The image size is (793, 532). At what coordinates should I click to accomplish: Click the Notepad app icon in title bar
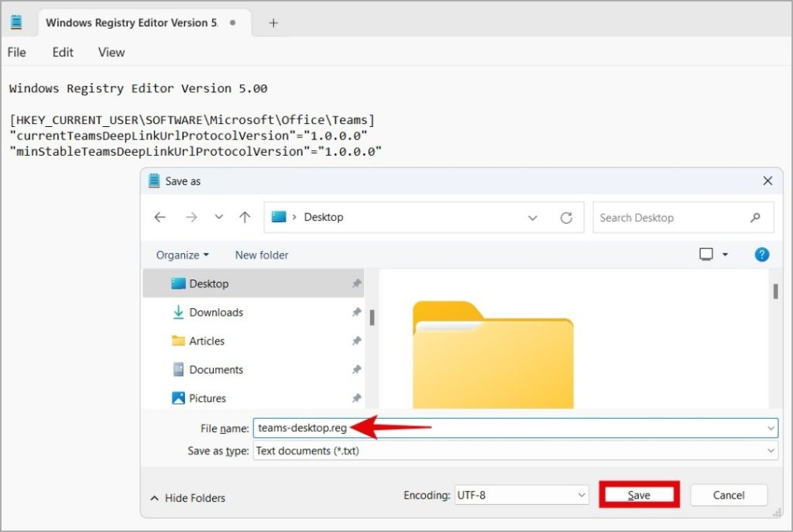pyautogui.click(x=16, y=22)
